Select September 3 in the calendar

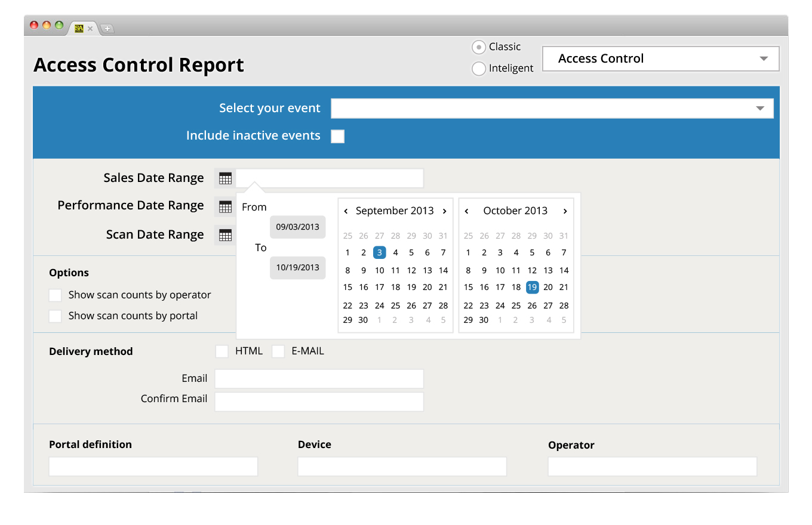click(x=379, y=252)
